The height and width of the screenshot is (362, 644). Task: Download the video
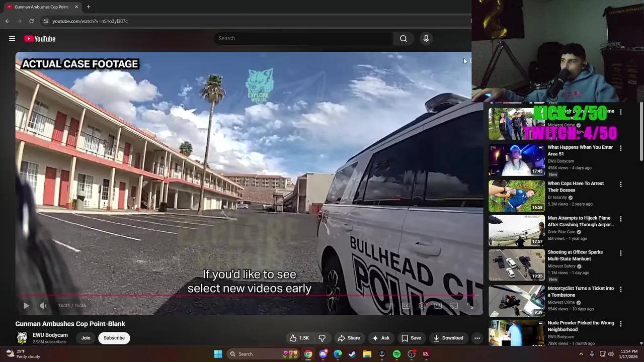coord(448,338)
